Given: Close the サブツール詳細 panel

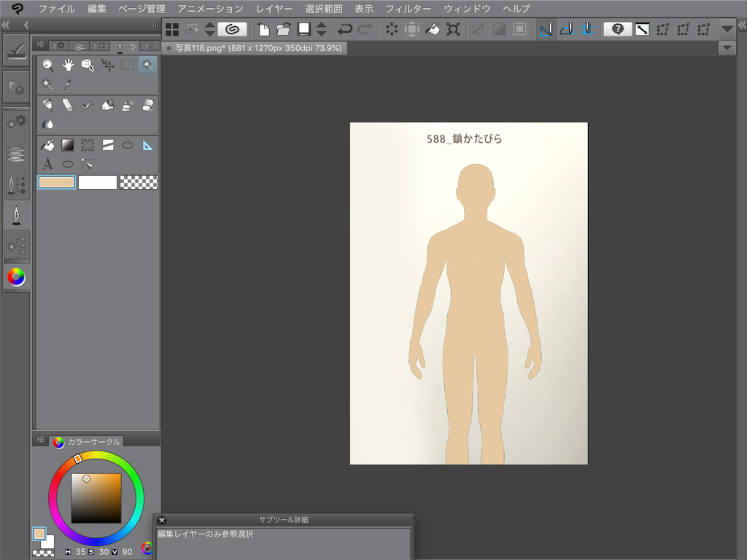Looking at the screenshot, I should coord(161,521).
